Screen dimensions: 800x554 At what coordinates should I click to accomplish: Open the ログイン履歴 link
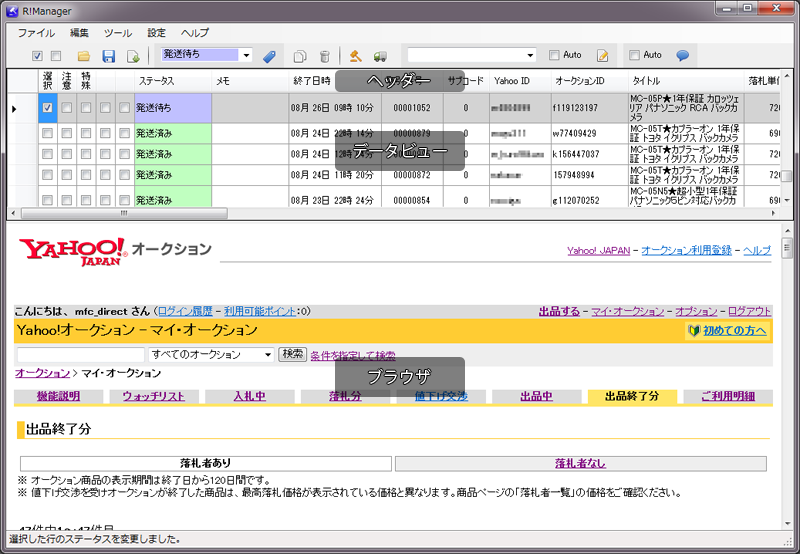pos(185,311)
